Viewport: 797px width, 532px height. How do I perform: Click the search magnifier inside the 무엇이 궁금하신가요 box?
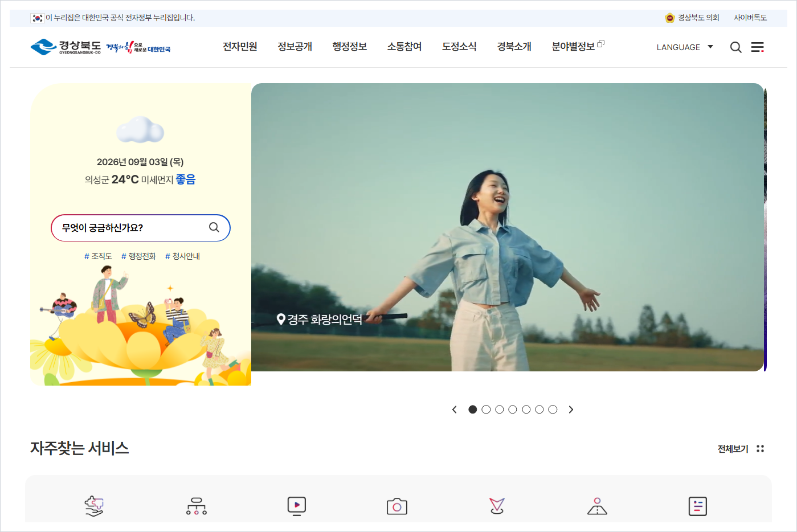coord(214,227)
